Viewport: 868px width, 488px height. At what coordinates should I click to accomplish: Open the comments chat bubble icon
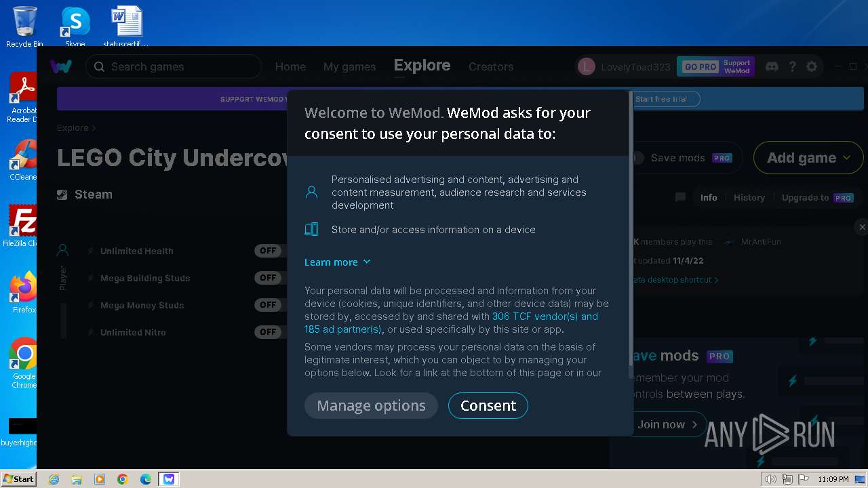(680, 197)
